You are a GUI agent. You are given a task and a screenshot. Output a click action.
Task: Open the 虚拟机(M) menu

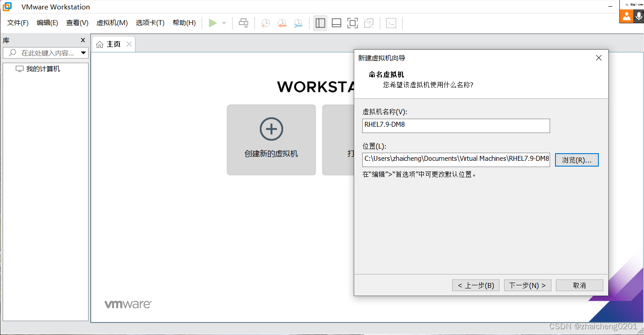pyautogui.click(x=112, y=23)
